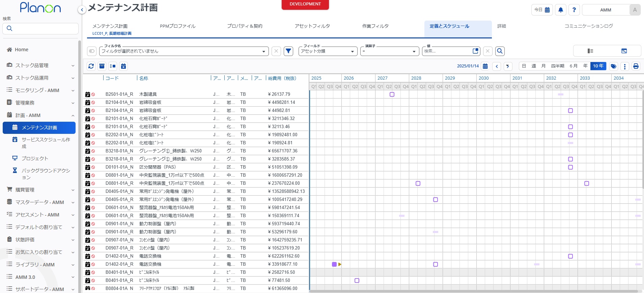The width and height of the screenshot is (644, 293).
Task: Open the アセットフィルタ tab
Action: pos(312,26)
